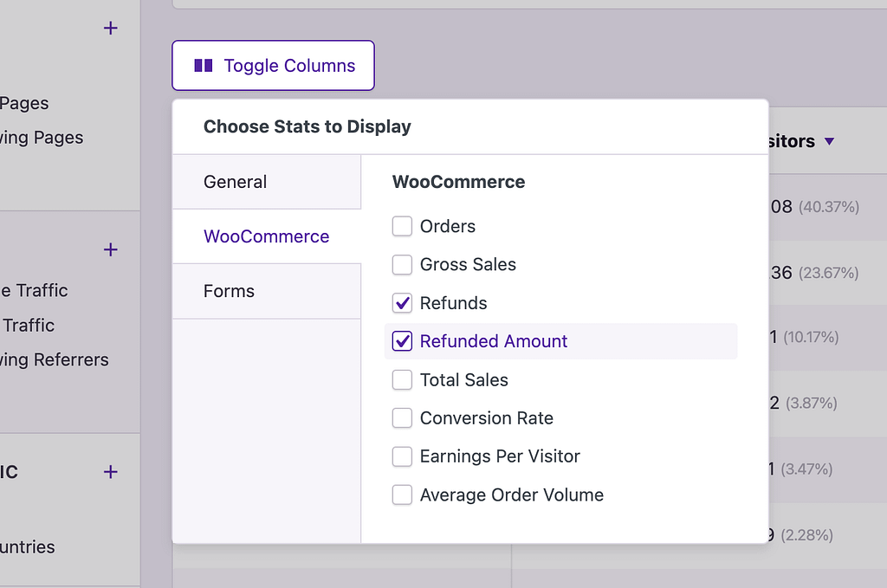
Task: Turn on Average Order Volume checkbox
Action: click(x=402, y=495)
